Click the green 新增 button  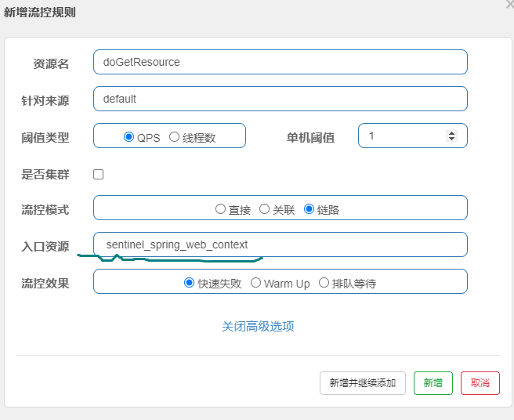coord(433,383)
